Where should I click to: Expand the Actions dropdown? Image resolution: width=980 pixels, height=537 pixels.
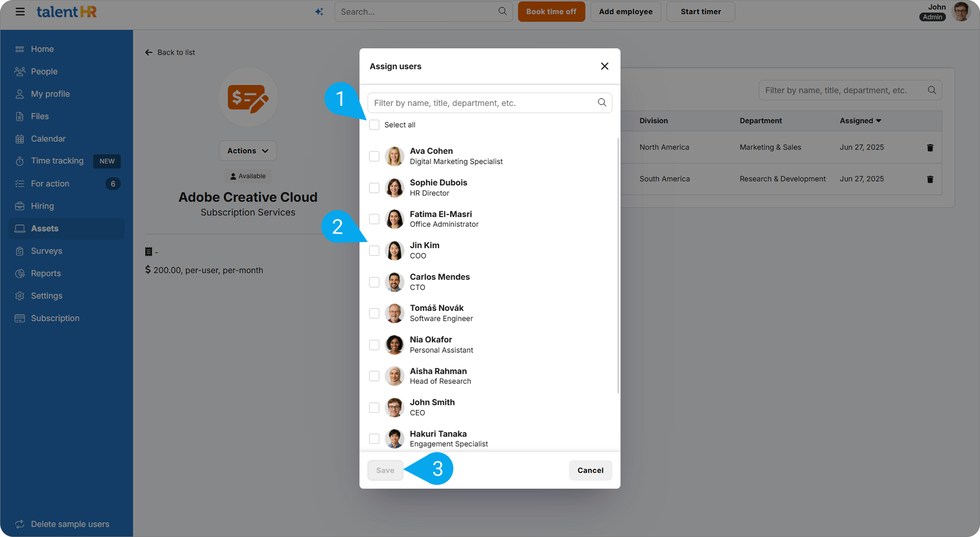[x=248, y=151]
